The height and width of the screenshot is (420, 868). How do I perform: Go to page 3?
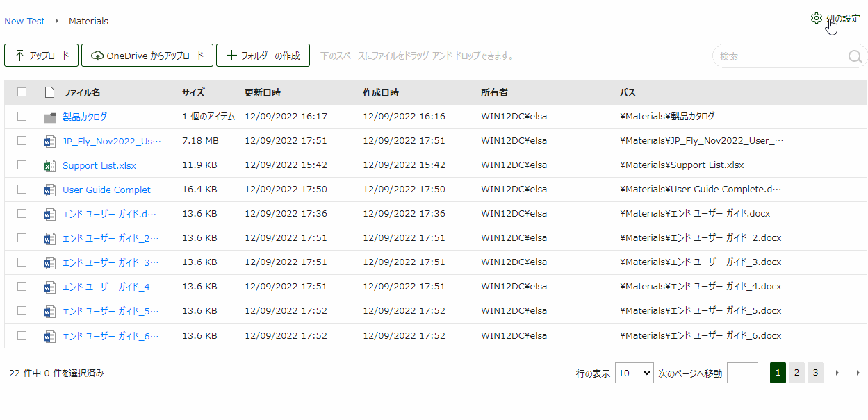[x=815, y=373]
